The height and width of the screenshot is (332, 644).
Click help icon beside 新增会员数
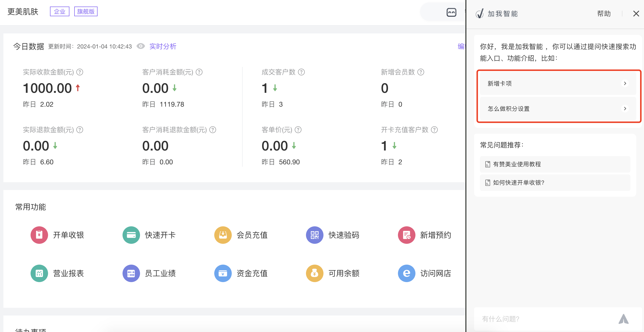pos(421,72)
